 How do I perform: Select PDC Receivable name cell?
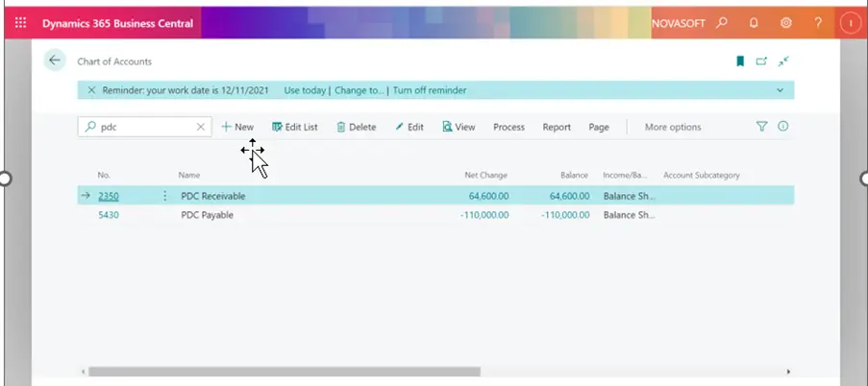[213, 196]
